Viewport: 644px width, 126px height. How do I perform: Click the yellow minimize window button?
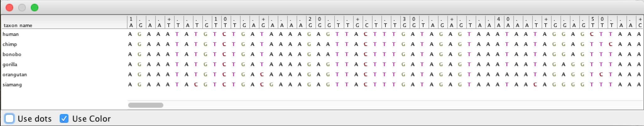coord(22,8)
